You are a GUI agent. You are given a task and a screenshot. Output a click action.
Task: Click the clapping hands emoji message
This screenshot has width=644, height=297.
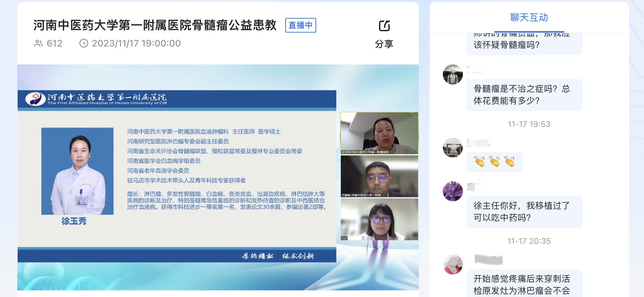click(495, 162)
